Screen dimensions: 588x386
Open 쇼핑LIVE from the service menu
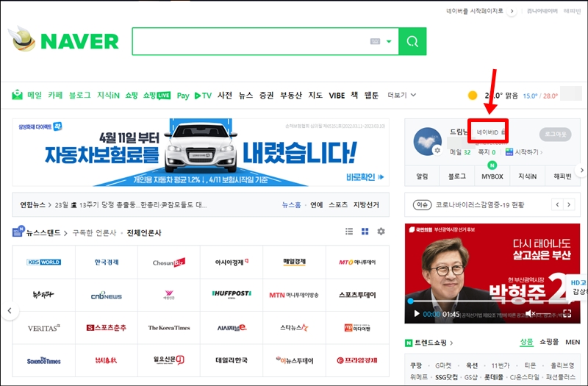(157, 96)
